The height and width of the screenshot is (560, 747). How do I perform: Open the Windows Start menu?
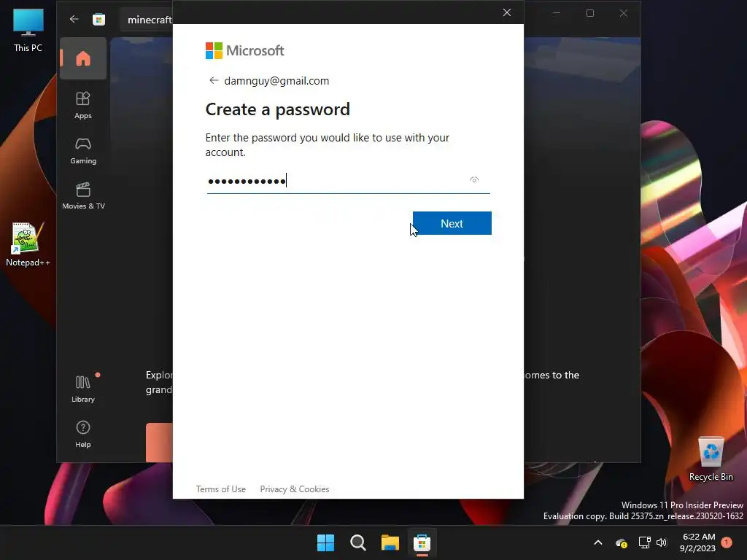[x=326, y=542]
